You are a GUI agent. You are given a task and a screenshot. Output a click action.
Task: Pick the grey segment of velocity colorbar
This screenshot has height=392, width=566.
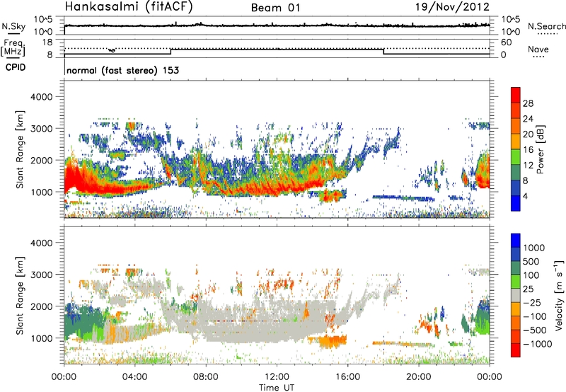[x=516, y=296]
